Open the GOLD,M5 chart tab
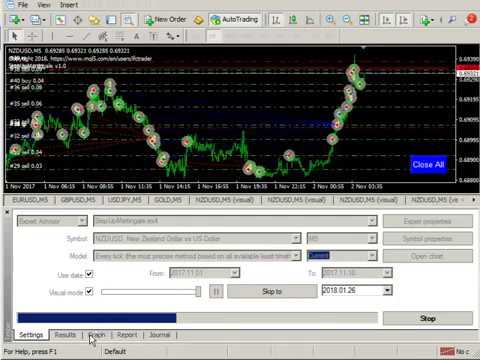This screenshot has width=480, height=360. click(x=168, y=200)
